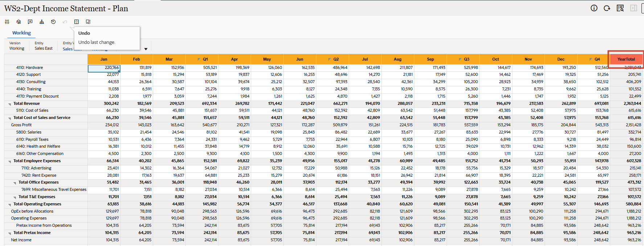This screenshot has height=246, width=644.
Task: Select the OpEx before Allocations label
Action: tap(32, 211)
